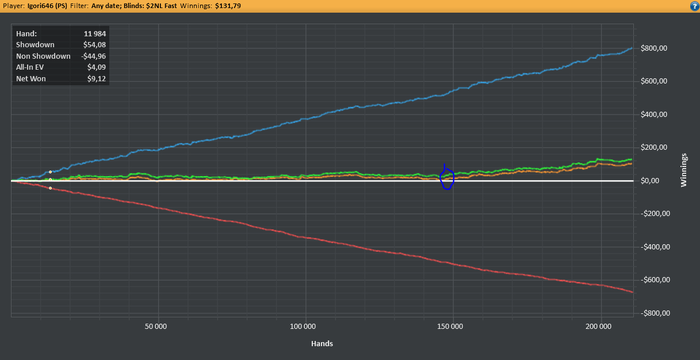The width and height of the screenshot is (700, 360).
Task: Click the -$600,00 y-axis label
Action: tap(656, 280)
